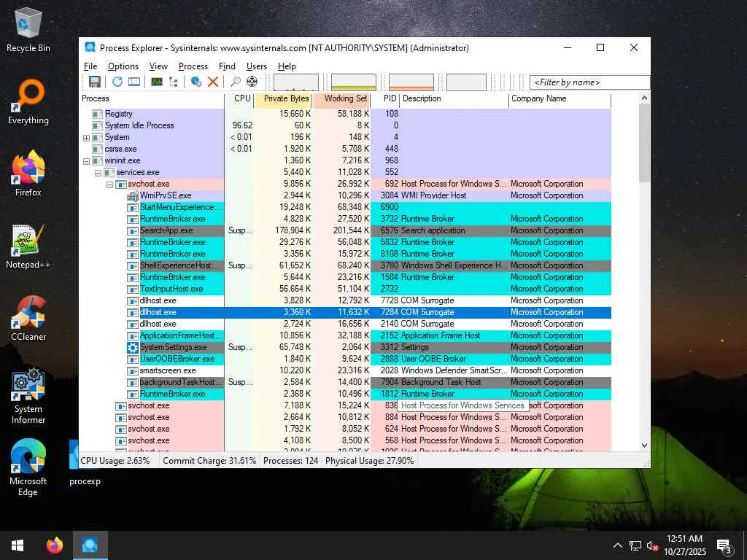Sort by the PID column header
The width and height of the screenshot is (747, 560).
[x=385, y=98]
